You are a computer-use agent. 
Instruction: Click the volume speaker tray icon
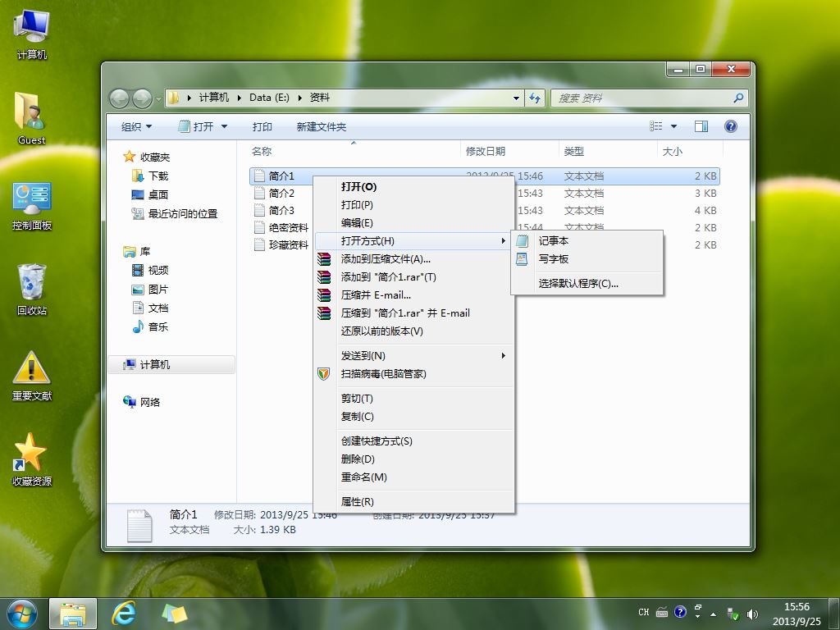753,614
